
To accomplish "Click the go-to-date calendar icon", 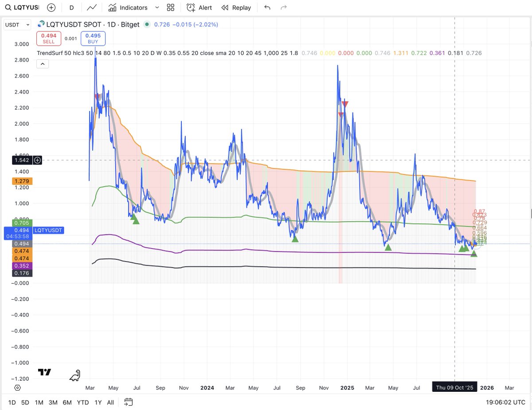I will coord(128,402).
